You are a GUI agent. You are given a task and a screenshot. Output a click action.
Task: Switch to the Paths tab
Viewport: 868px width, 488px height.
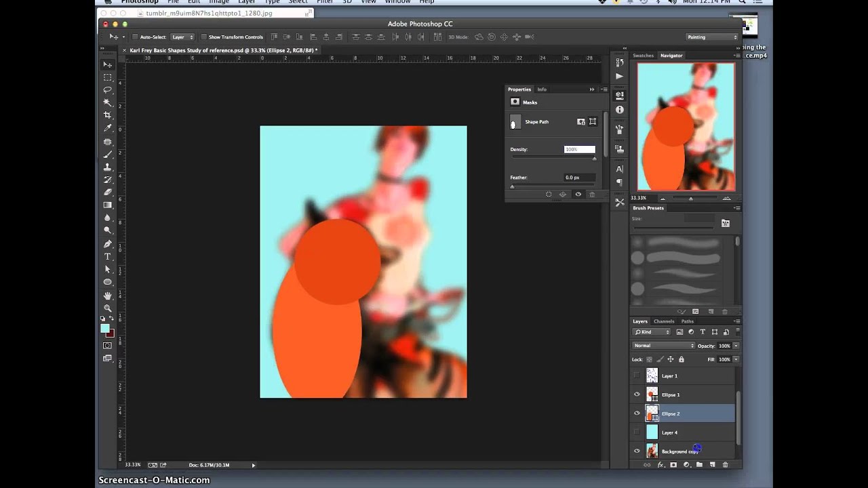tap(688, 321)
